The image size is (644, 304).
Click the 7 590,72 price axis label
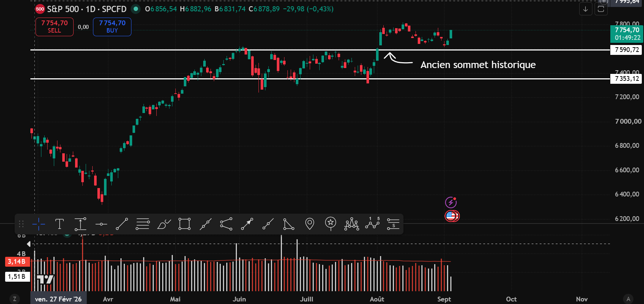tap(626, 50)
